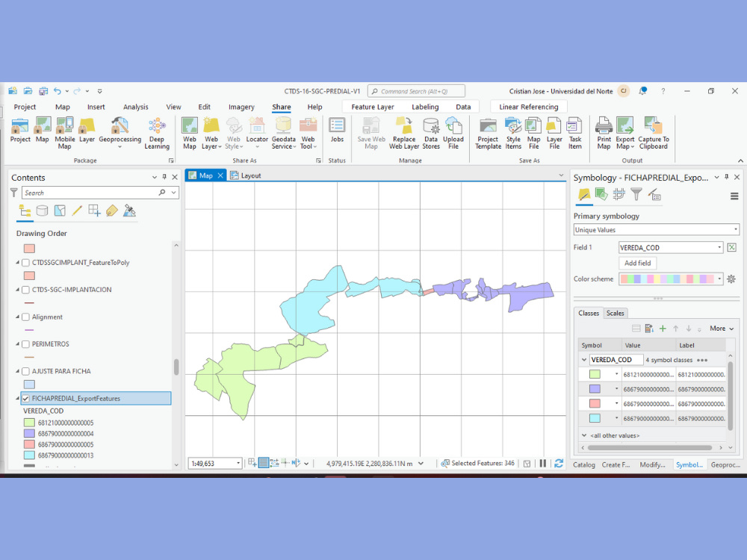The height and width of the screenshot is (560, 747).
Task: Switch to the Imagery ribbon tab
Action: [x=241, y=107]
